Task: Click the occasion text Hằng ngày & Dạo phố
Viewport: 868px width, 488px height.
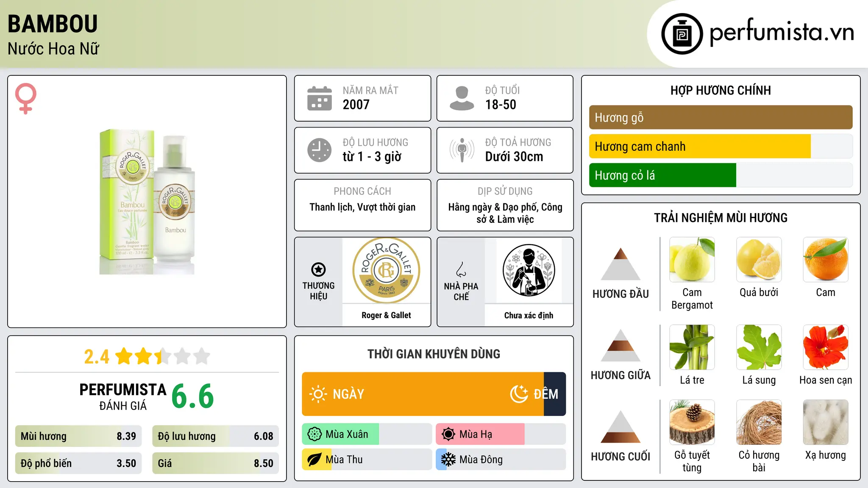Action: tap(505, 213)
